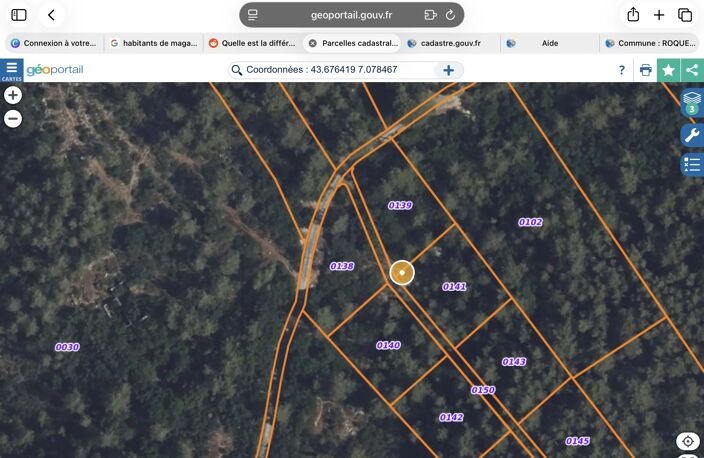Open the map tools wrench
This screenshot has height=458, width=704.
click(x=692, y=135)
